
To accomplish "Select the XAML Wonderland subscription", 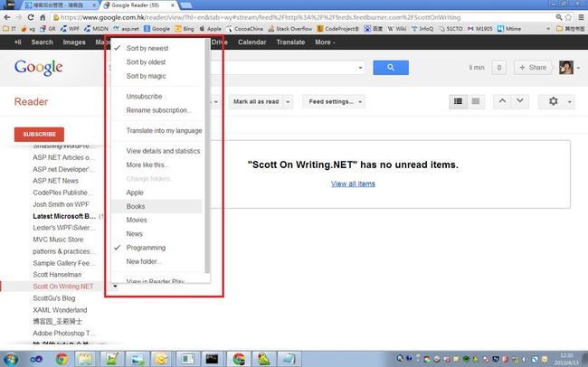I will coord(60,310).
